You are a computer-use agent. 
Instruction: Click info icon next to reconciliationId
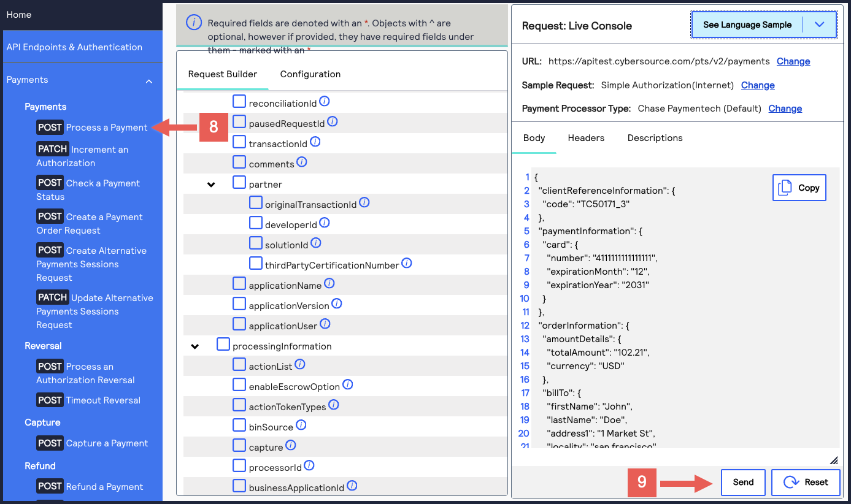[325, 101]
